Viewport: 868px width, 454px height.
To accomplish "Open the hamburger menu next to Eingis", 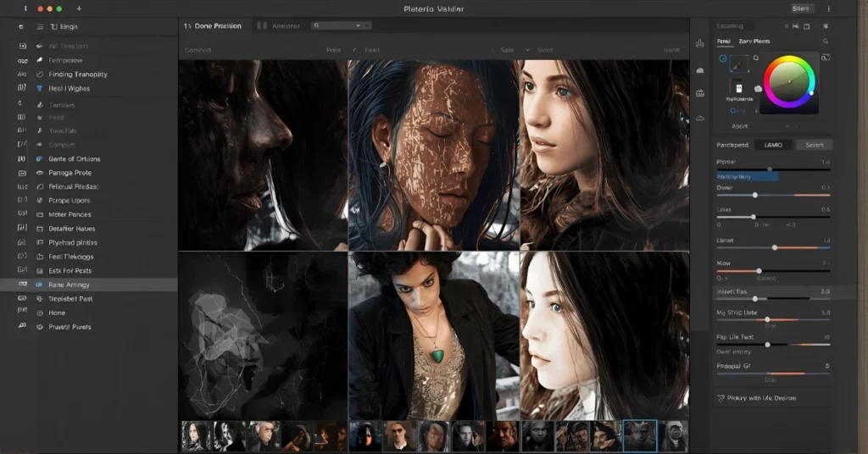I will pyautogui.click(x=40, y=26).
